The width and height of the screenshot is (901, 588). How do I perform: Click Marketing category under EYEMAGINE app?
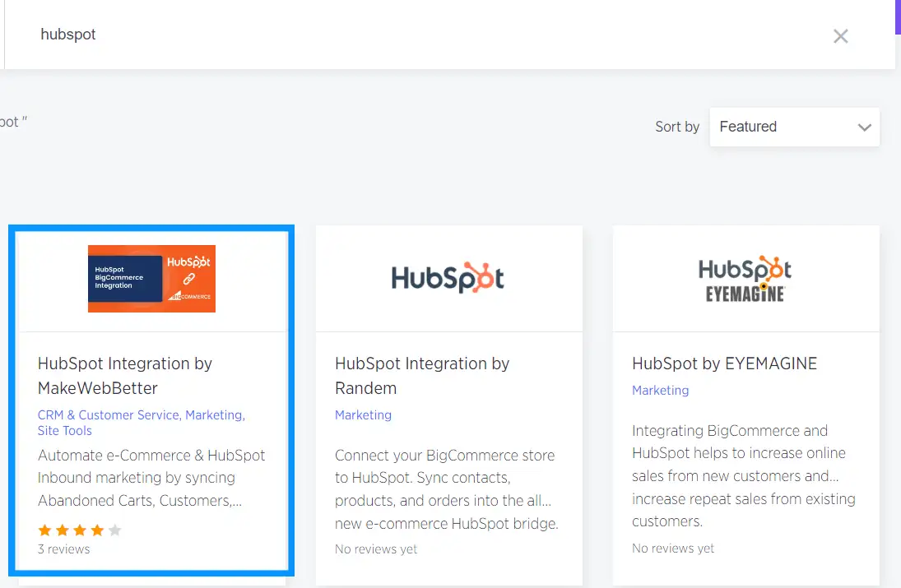coord(660,391)
